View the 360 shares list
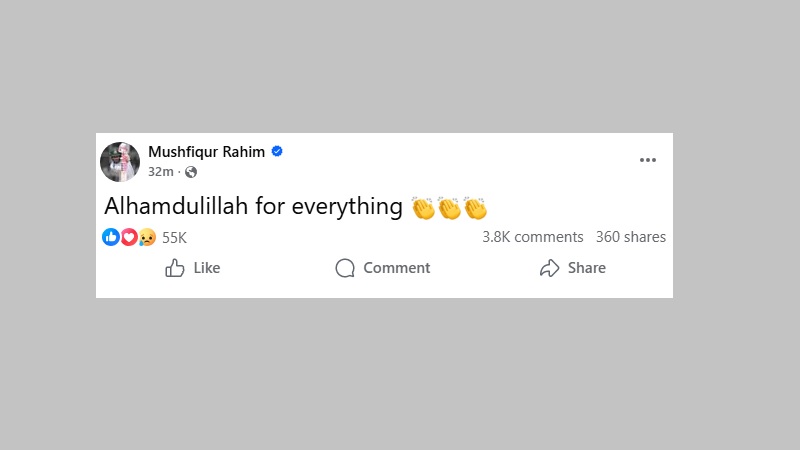The height and width of the screenshot is (450, 800). tap(630, 237)
